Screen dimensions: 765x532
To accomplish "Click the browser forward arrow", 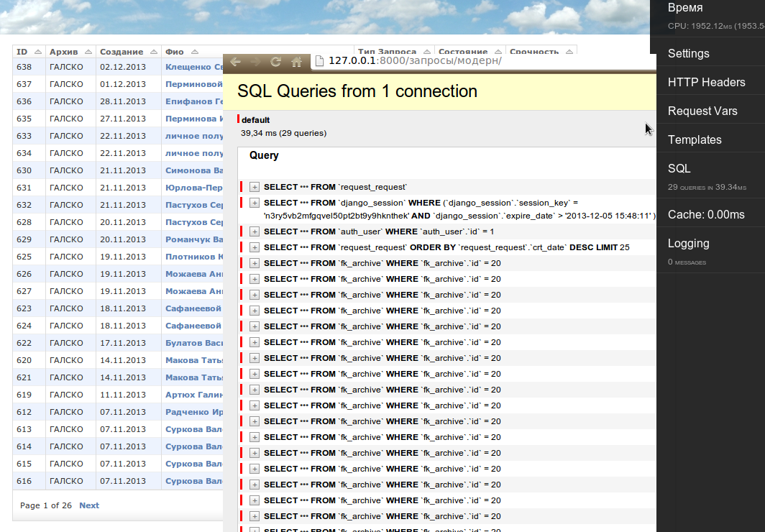I will (x=255, y=62).
